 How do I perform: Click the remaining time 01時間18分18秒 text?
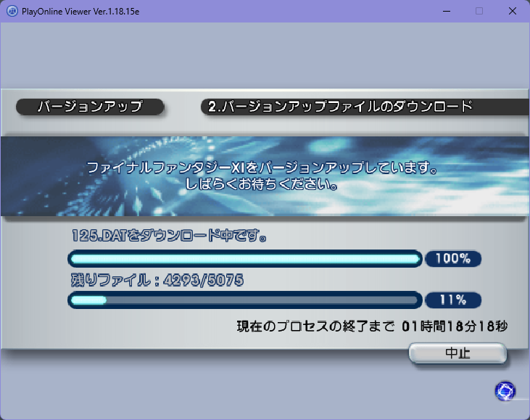pos(455,326)
